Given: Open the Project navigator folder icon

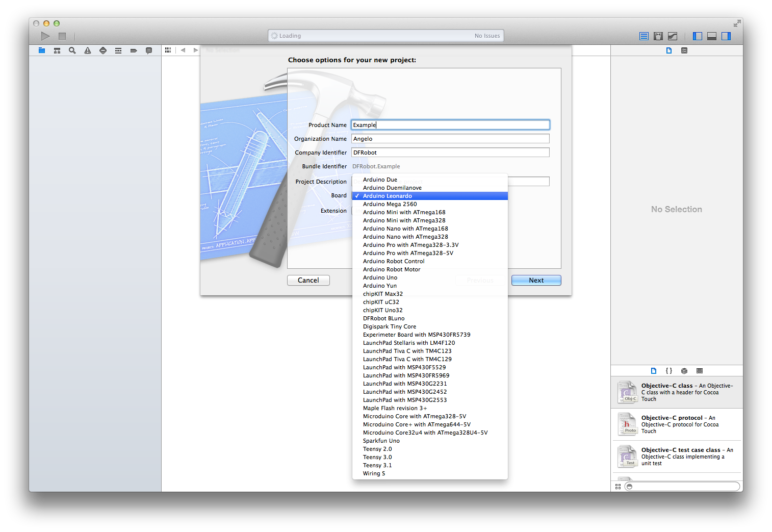Looking at the screenshot, I should coord(42,50).
